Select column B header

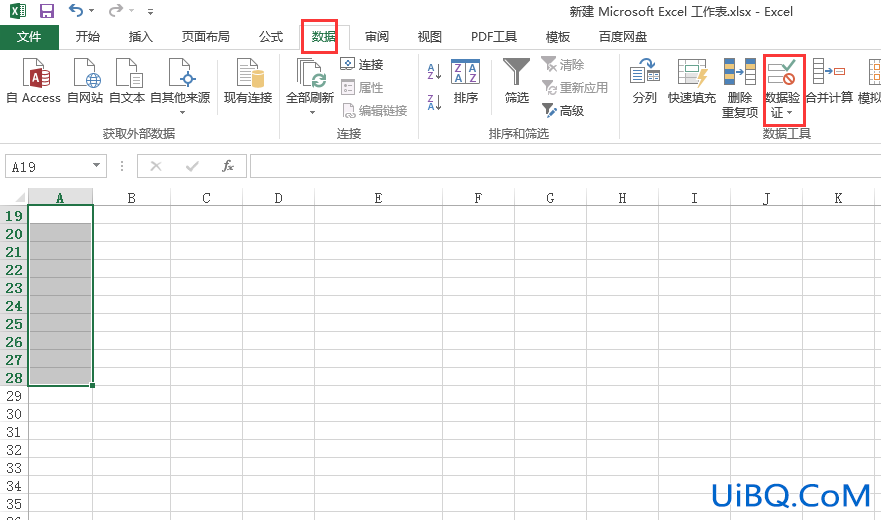[131, 197]
